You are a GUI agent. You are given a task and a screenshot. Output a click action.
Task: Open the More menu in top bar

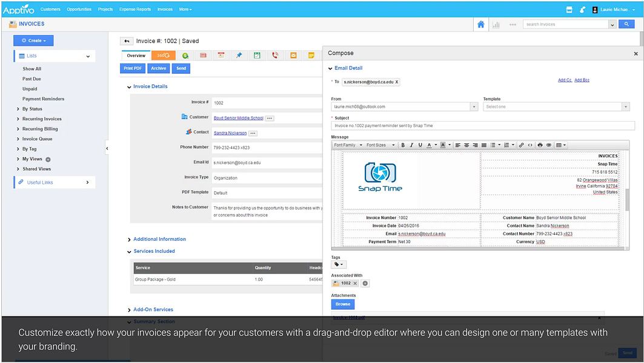tap(185, 9)
